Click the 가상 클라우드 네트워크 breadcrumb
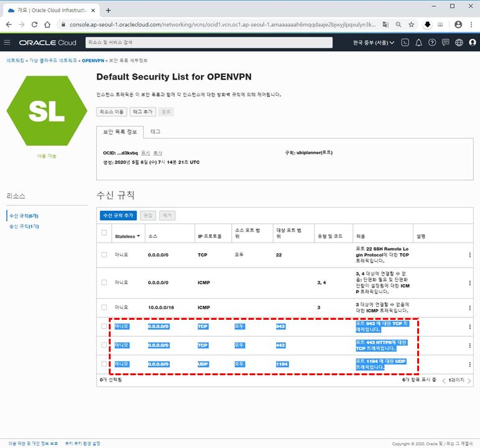The height and width of the screenshot is (448, 480). (53, 60)
